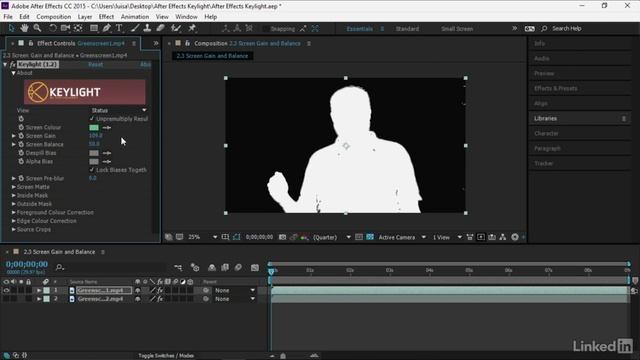Click the Screen Colour green swatch

tap(94, 127)
